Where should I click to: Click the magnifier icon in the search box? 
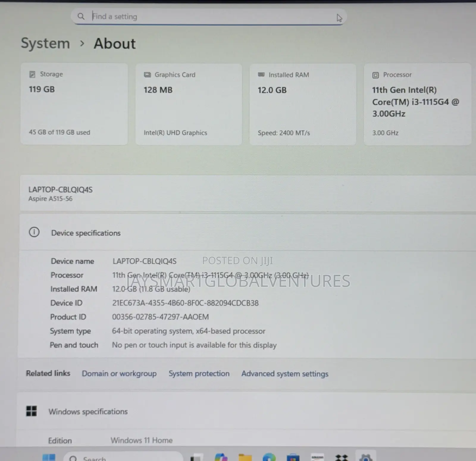pyautogui.click(x=81, y=16)
